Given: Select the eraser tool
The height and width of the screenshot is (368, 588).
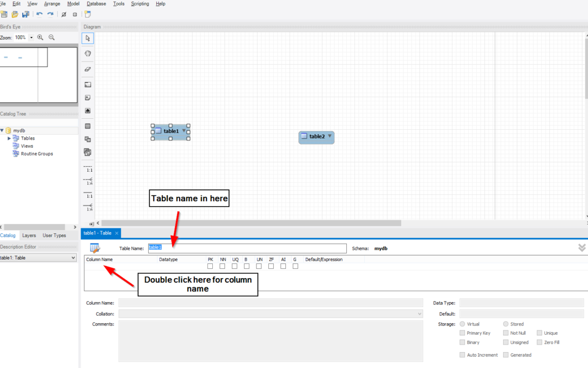Looking at the screenshot, I should (x=88, y=69).
